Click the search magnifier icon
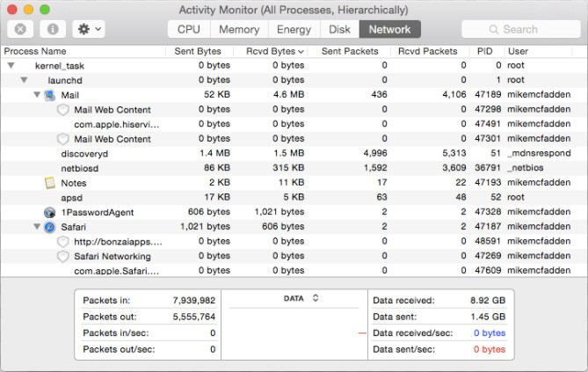The image size is (588, 372). pyautogui.click(x=494, y=29)
